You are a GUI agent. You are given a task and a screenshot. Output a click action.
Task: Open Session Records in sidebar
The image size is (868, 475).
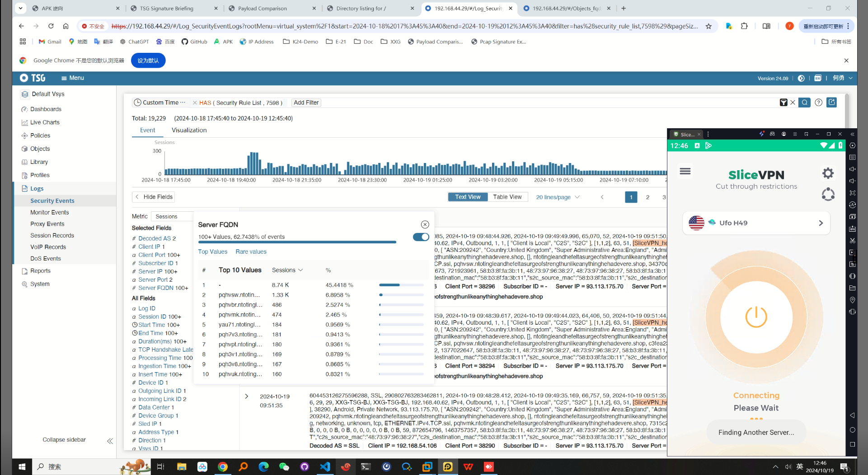(x=52, y=235)
